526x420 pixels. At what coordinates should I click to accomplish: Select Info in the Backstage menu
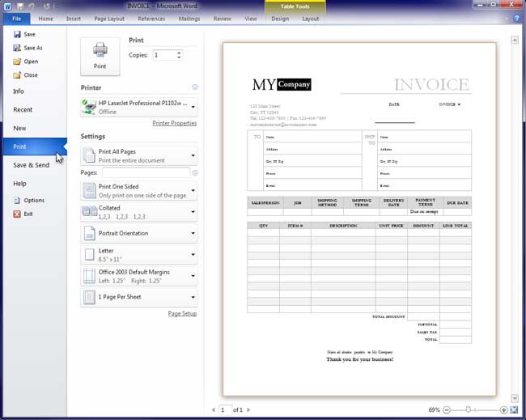tap(35, 91)
